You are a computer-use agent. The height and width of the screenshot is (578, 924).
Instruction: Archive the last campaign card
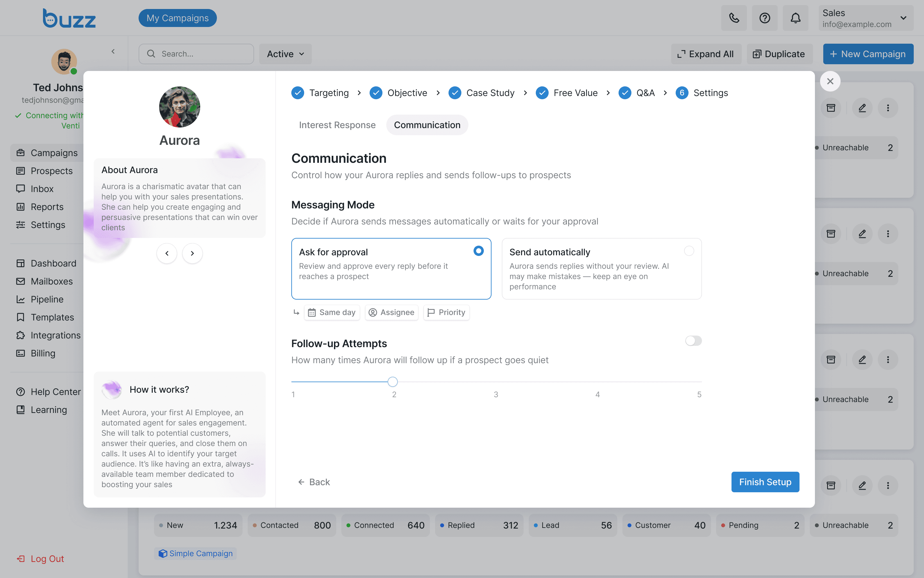pos(831,486)
